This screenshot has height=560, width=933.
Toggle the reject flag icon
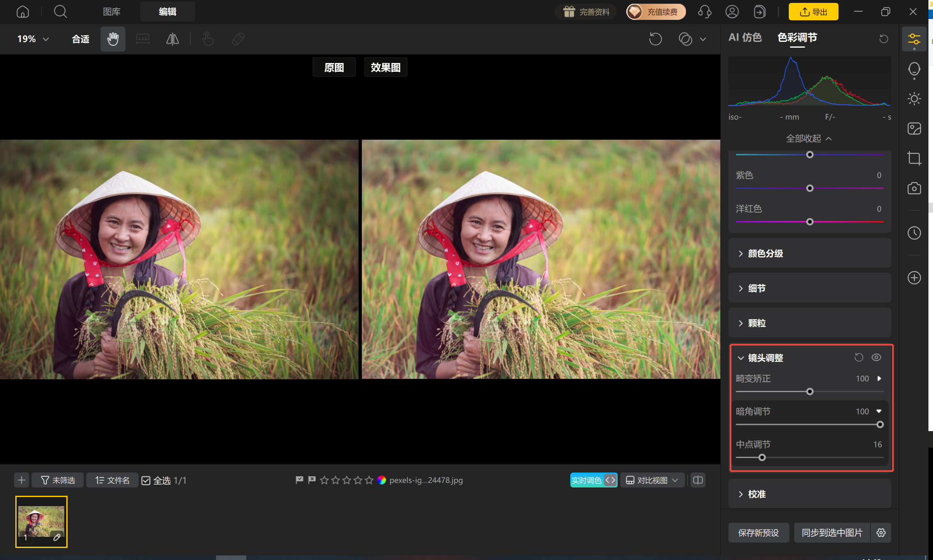(312, 480)
